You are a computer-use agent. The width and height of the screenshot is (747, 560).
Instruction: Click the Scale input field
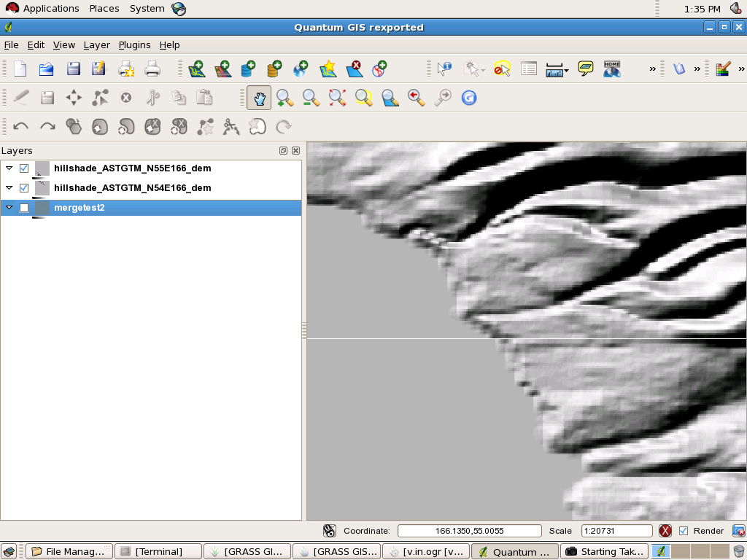pyautogui.click(x=616, y=531)
